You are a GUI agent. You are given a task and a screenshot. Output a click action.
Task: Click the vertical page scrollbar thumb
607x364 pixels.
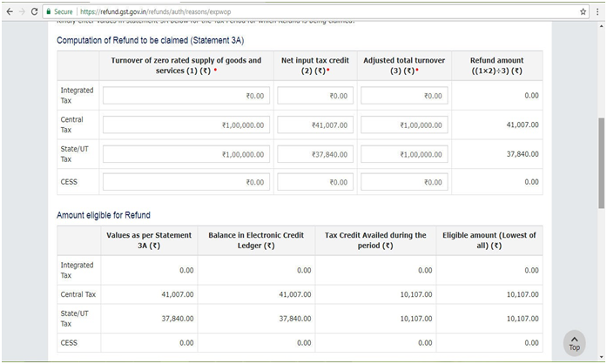point(601,161)
